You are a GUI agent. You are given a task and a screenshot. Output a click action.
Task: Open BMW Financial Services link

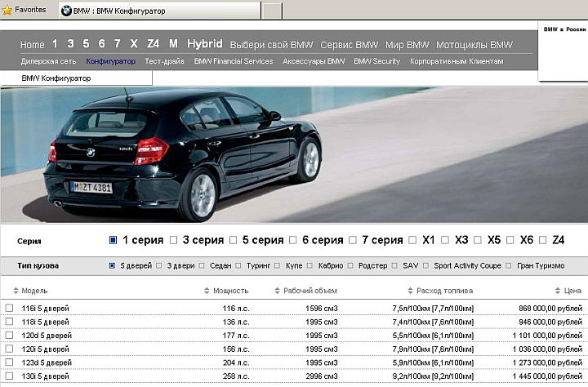point(234,61)
